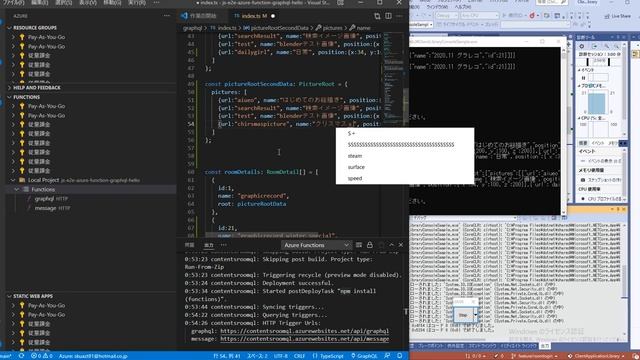Viewport: 640px width, 360px height.
Task: Choose 'steam' in the suggestion popup
Action: (355, 156)
